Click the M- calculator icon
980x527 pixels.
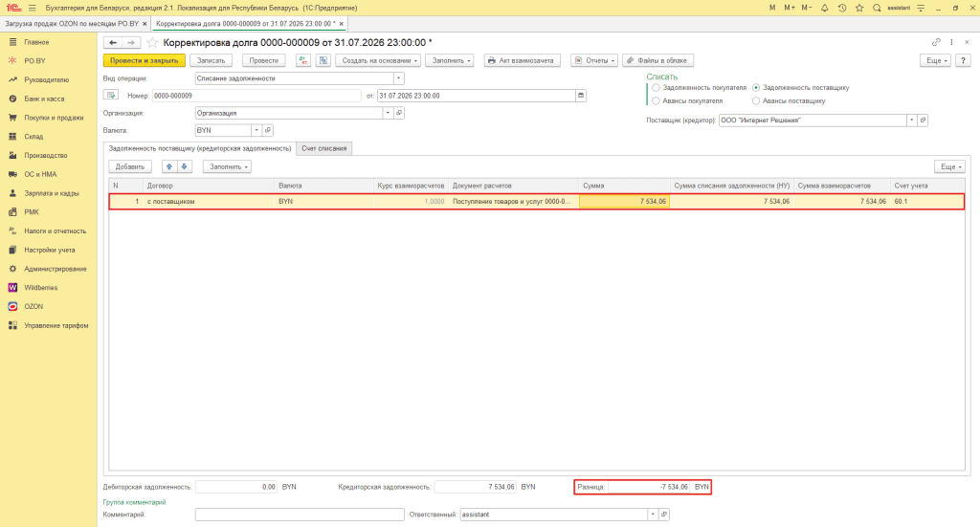pyautogui.click(x=807, y=8)
